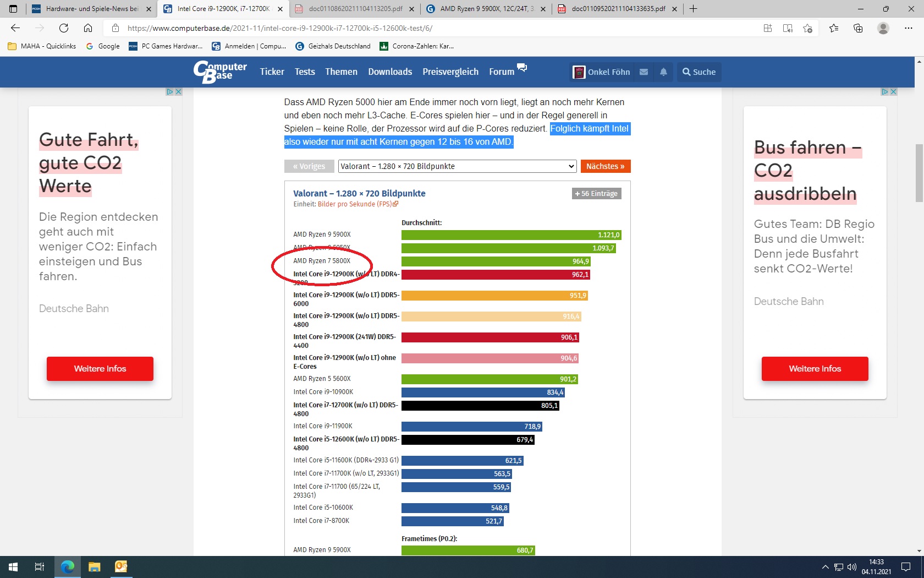This screenshot has width=924, height=578.
Task: Click the volume icon in system tray
Action: [x=852, y=567]
